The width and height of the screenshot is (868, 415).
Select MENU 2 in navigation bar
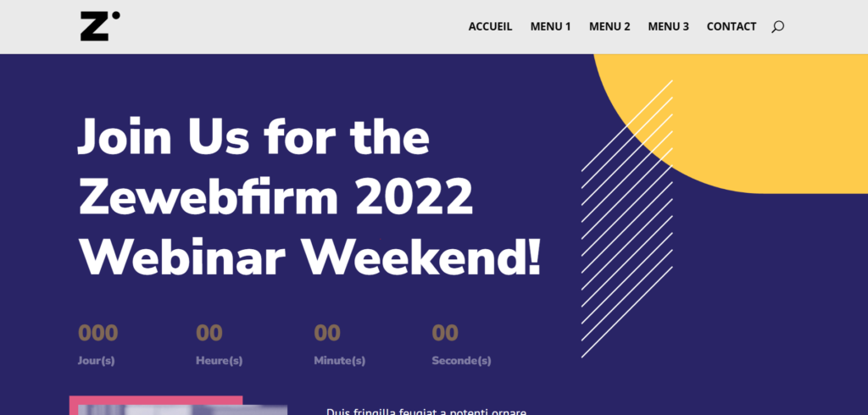(609, 26)
